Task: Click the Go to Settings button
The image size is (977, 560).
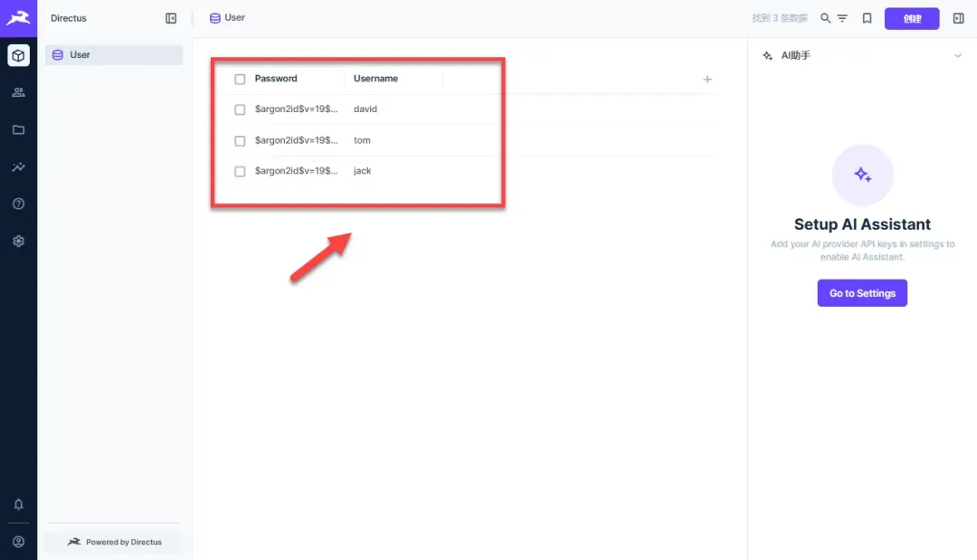Action: 862,293
